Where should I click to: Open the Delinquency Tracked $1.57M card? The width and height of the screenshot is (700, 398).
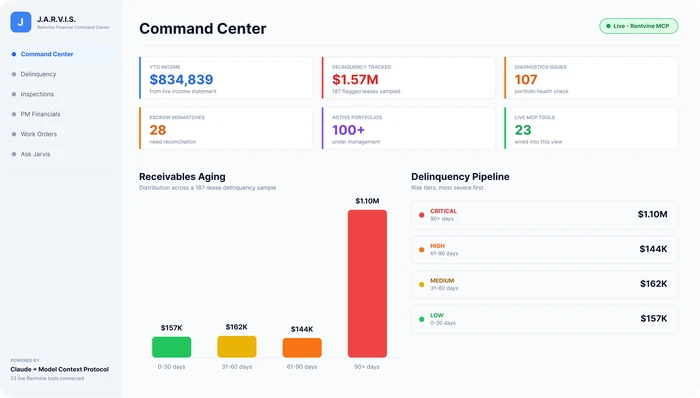408,78
